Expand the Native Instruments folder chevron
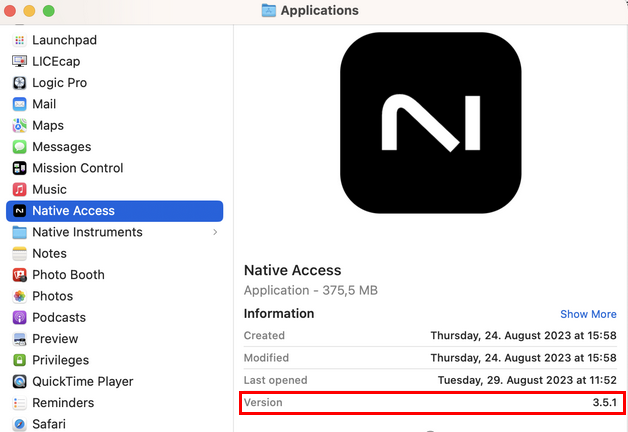The height and width of the screenshot is (432, 628). coord(215,232)
